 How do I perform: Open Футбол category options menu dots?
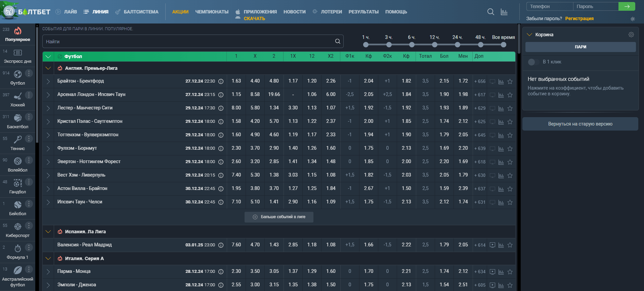(x=29, y=73)
